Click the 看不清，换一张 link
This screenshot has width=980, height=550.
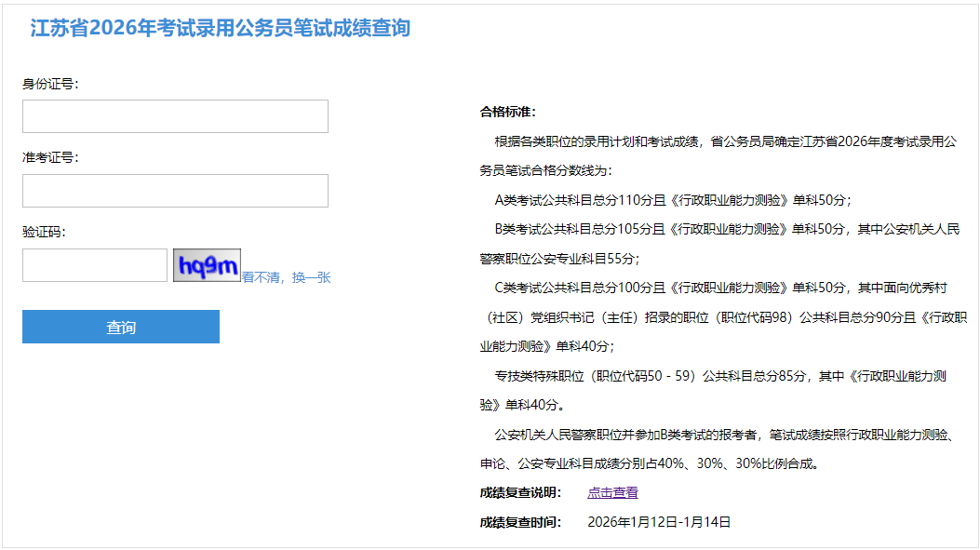coord(286,277)
